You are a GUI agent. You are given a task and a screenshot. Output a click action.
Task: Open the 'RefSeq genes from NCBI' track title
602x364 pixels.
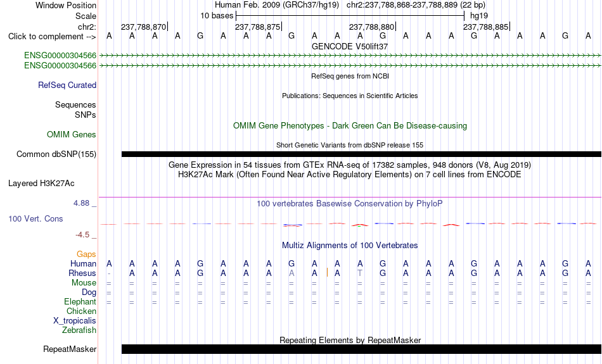tap(350, 76)
